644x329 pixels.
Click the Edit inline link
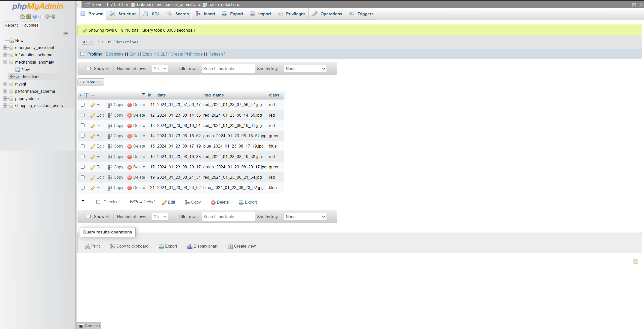pyautogui.click(x=115, y=54)
